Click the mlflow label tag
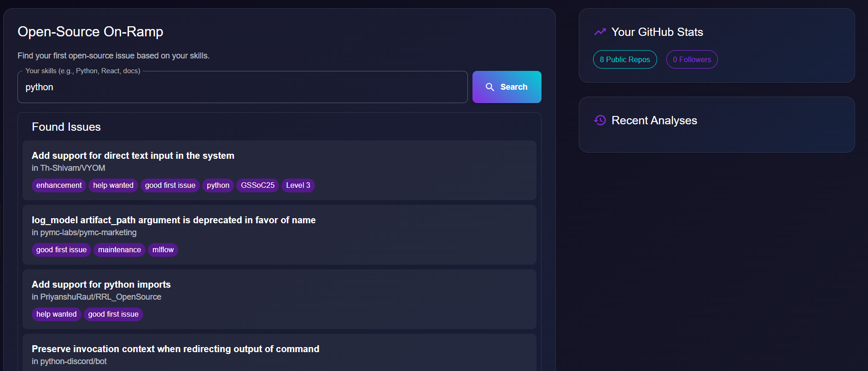The image size is (868, 371). coord(163,249)
